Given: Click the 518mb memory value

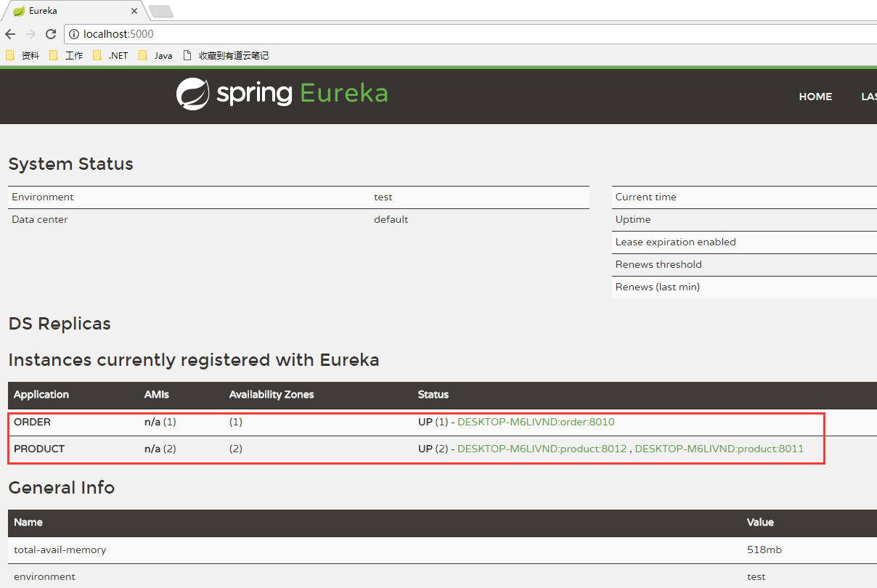Looking at the screenshot, I should tap(764, 550).
